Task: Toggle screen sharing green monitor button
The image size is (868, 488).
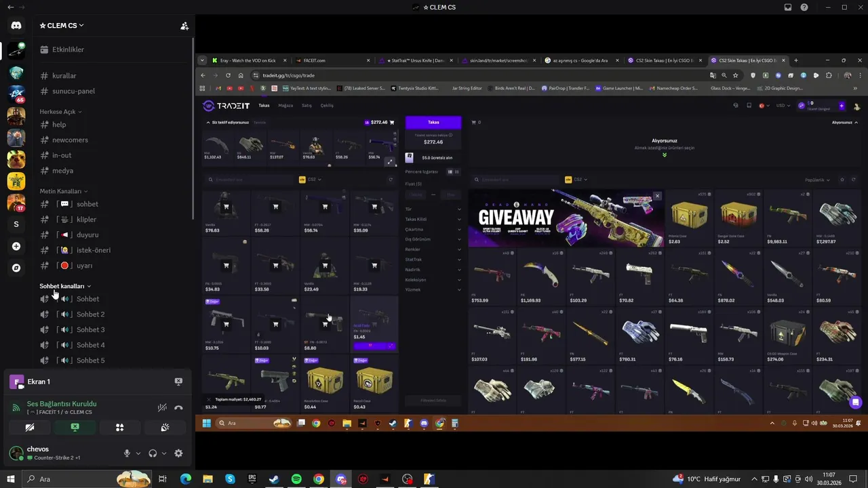Action: 75,427
